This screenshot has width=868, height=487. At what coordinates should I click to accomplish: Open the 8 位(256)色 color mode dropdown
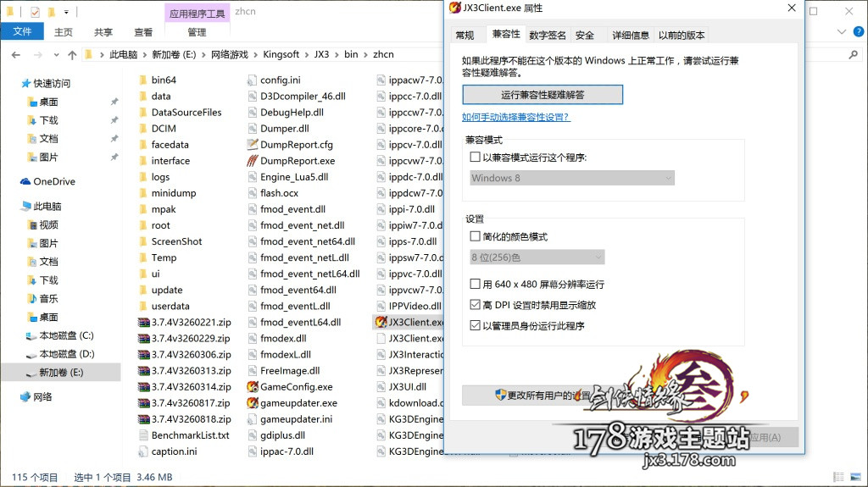(537, 257)
